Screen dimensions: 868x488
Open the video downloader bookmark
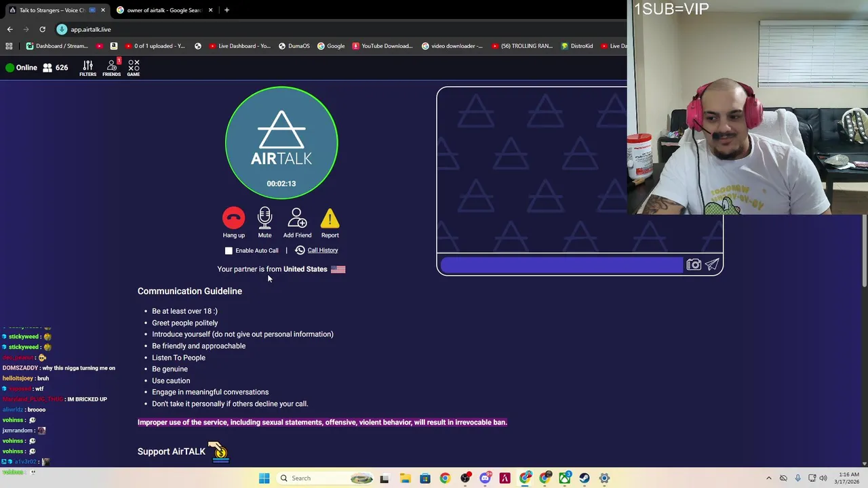(452, 46)
